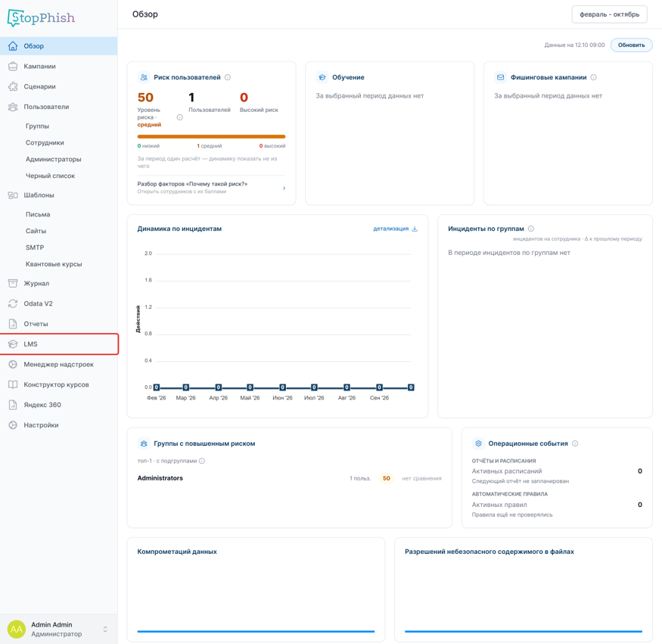Click the orange risk level bar

[211, 136]
